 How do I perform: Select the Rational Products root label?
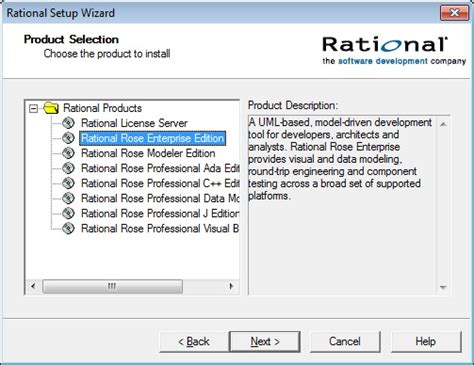(x=102, y=108)
